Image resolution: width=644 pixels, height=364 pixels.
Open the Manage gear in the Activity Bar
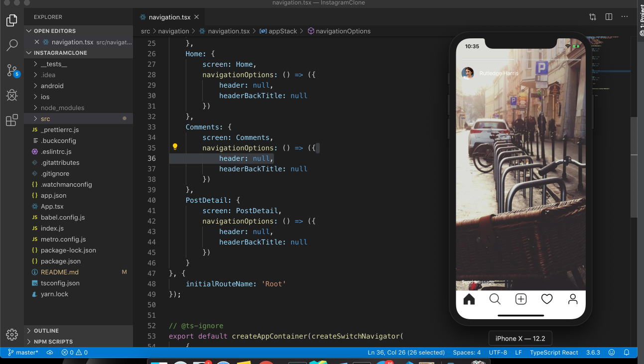pos(12,334)
